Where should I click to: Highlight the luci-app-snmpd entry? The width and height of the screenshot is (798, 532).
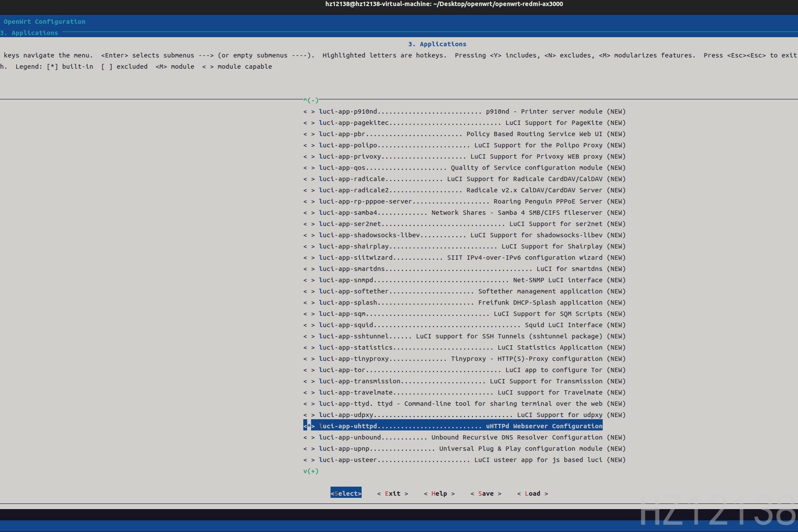coord(464,280)
